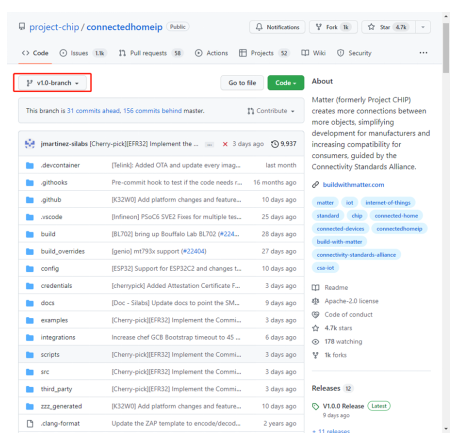The image size is (456, 445).
Task: Click the internet-of-things topic tag
Action: click(x=388, y=203)
